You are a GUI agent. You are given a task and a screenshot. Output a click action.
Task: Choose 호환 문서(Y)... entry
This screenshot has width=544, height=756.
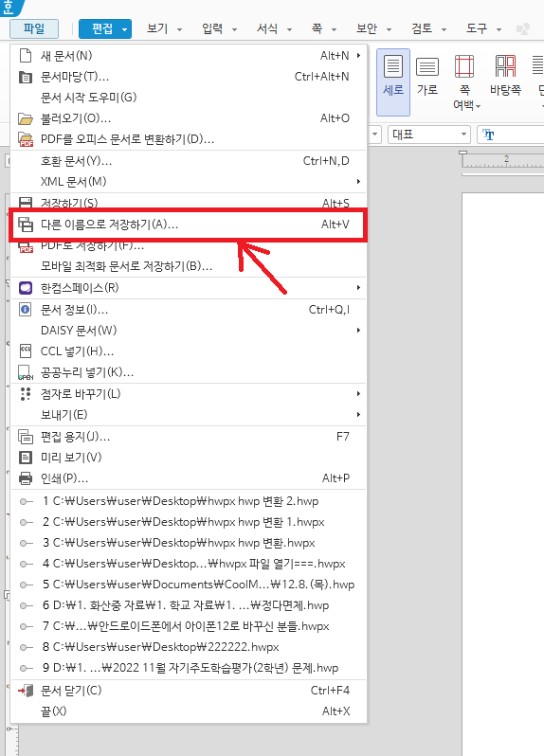(189, 161)
